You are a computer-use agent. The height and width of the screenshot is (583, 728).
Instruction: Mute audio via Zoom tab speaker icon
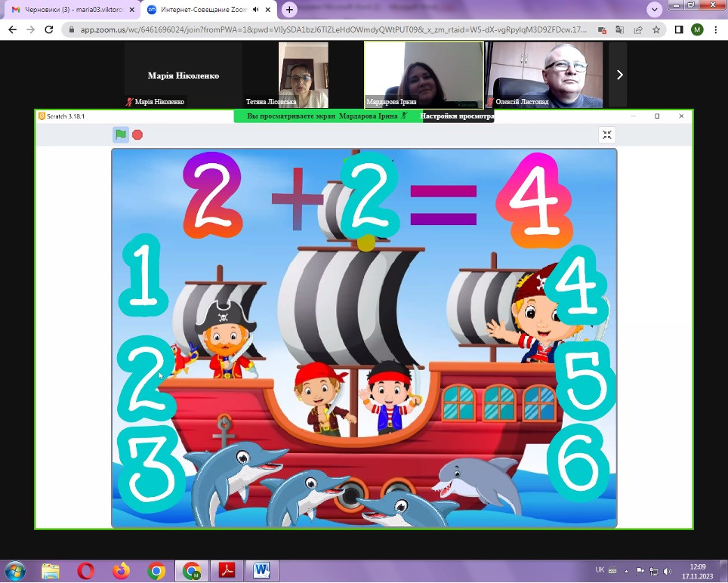click(255, 9)
